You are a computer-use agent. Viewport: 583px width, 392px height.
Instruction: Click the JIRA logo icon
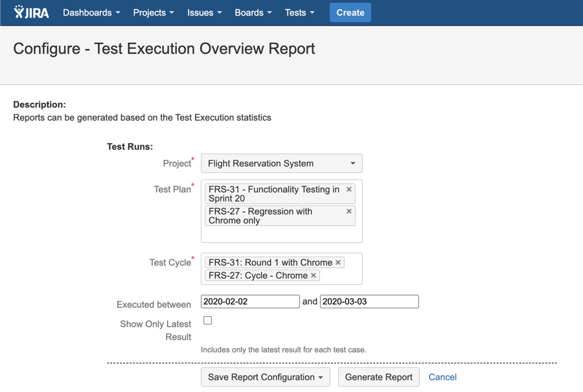click(31, 12)
